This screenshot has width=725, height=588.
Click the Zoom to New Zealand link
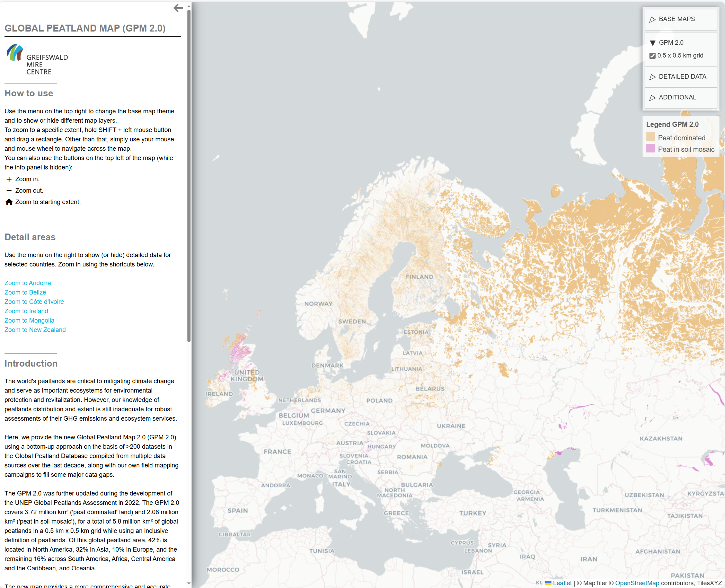coord(35,330)
